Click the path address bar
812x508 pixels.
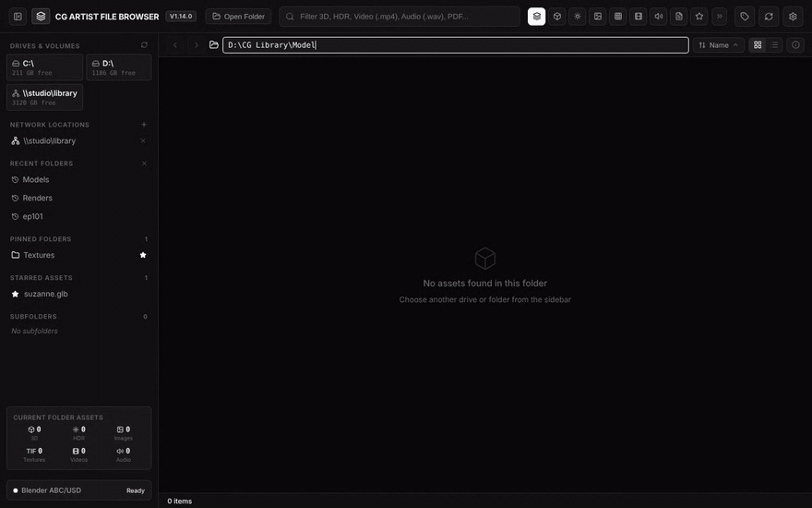[456, 45]
